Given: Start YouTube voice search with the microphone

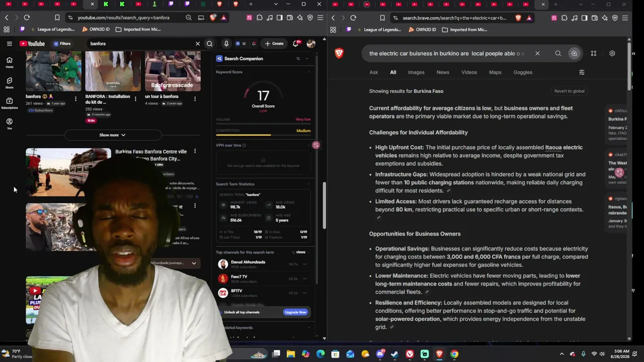Looking at the screenshot, I should coord(226,44).
